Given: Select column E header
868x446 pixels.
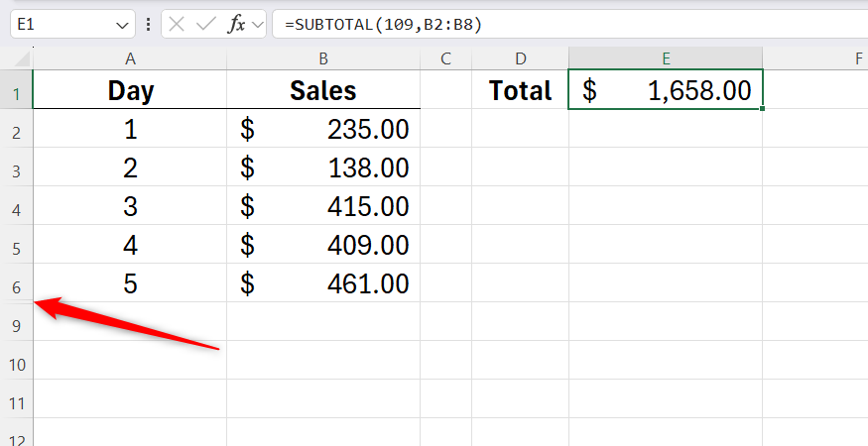Looking at the screenshot, I should (666, 58).
